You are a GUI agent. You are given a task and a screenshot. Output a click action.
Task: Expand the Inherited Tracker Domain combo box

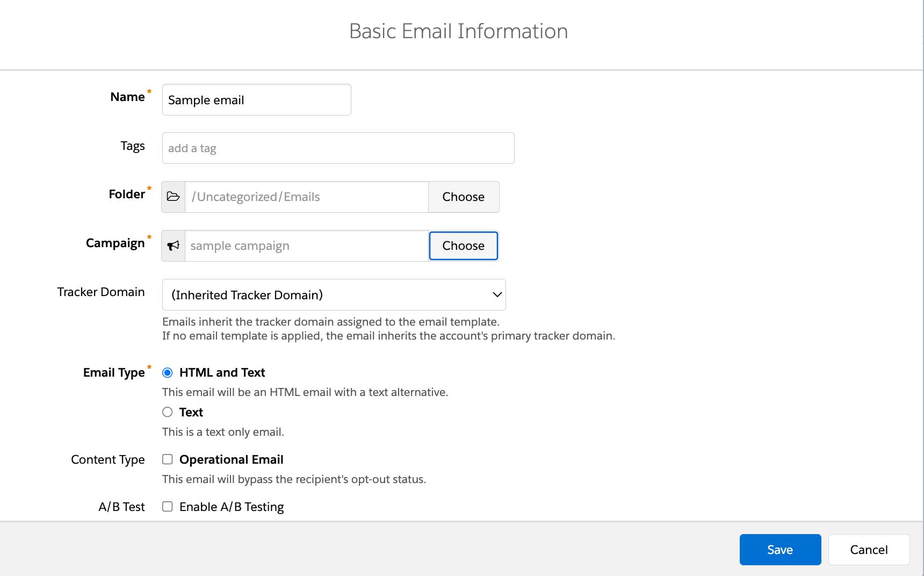point(333,294)
